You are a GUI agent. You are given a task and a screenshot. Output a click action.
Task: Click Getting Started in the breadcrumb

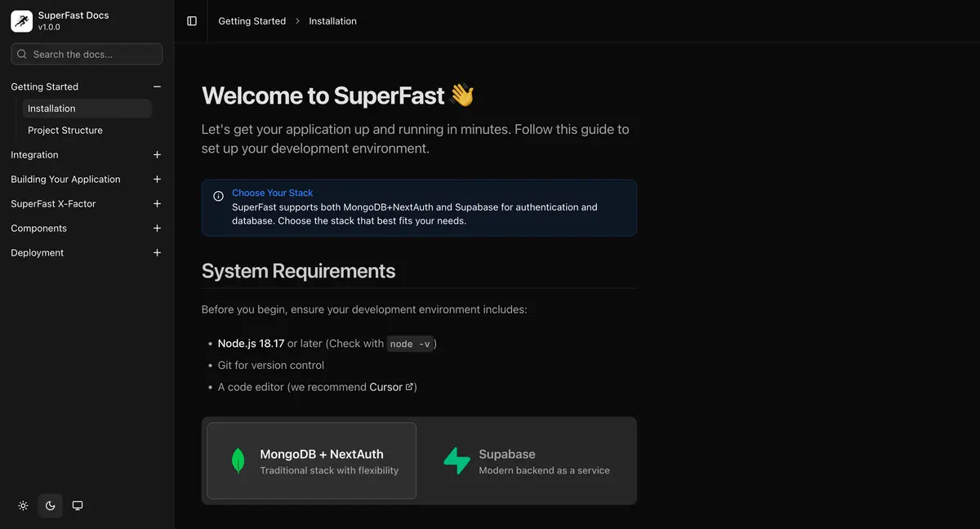point(252,20)
